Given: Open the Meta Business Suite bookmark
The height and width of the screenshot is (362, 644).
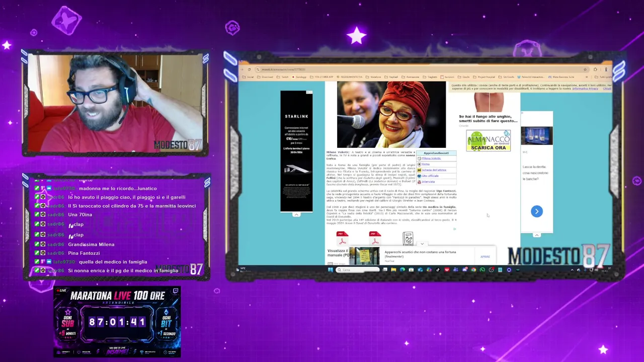Looking at the screenshot, I should [x=561, y=77].
